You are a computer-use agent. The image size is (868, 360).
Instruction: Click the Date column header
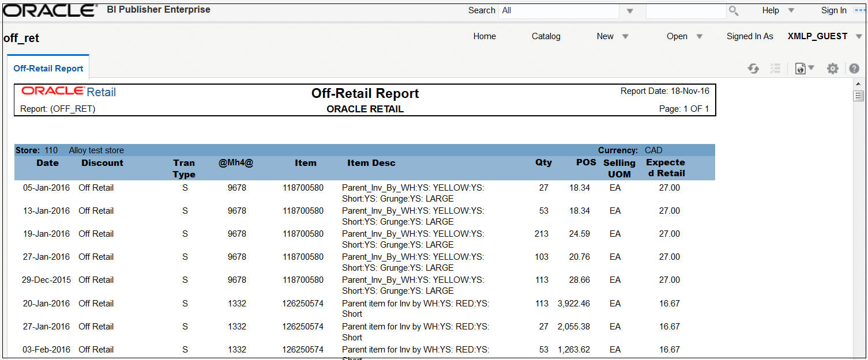[47, 163]
